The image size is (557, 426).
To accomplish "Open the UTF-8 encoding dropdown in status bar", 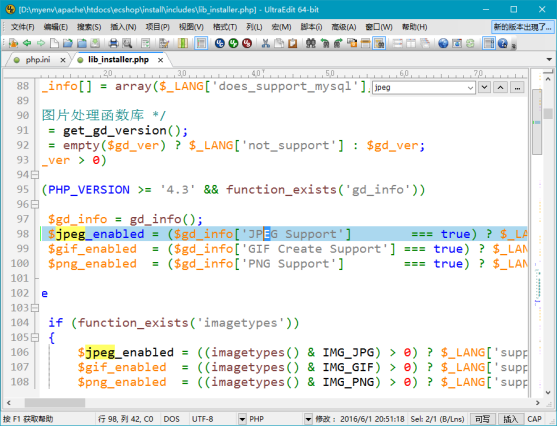I will click(x=242, y=419).
